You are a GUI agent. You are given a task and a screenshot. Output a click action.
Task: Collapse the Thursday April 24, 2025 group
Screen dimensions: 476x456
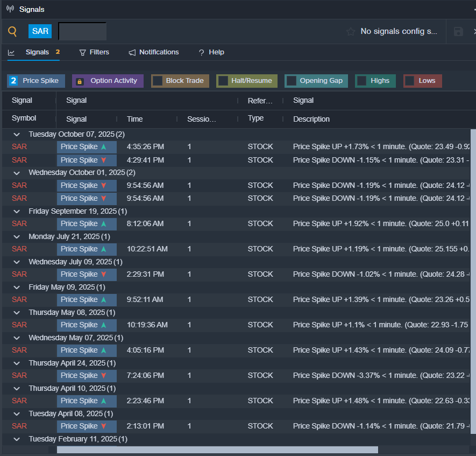click(x=17, y=363)
